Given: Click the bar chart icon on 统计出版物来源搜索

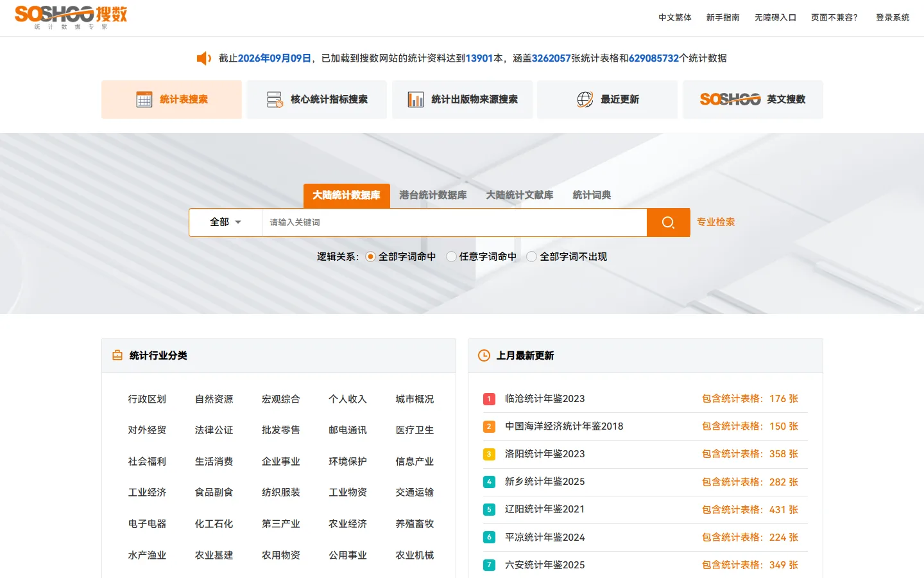Looking at the screenshot, I should tap(416, 99).
